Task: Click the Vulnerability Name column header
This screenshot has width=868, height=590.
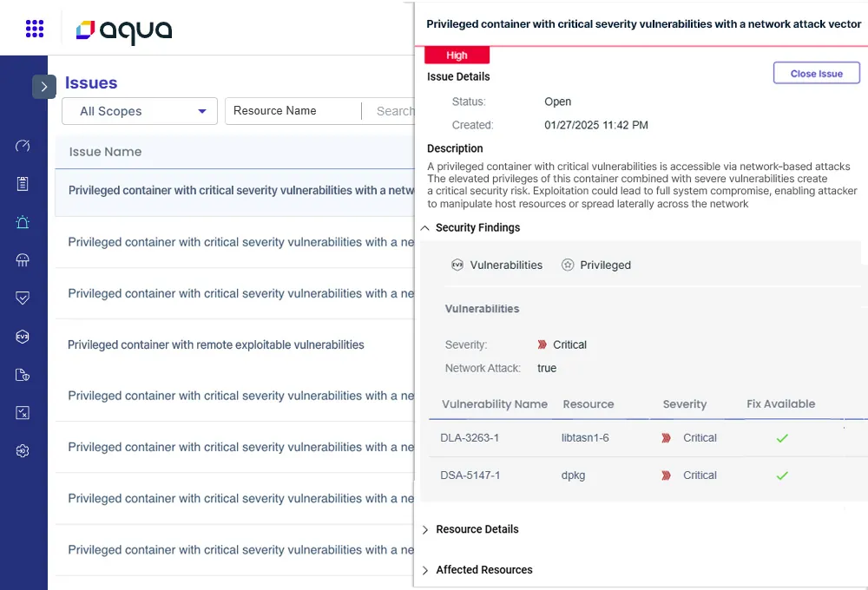Action: coord(495,404)
